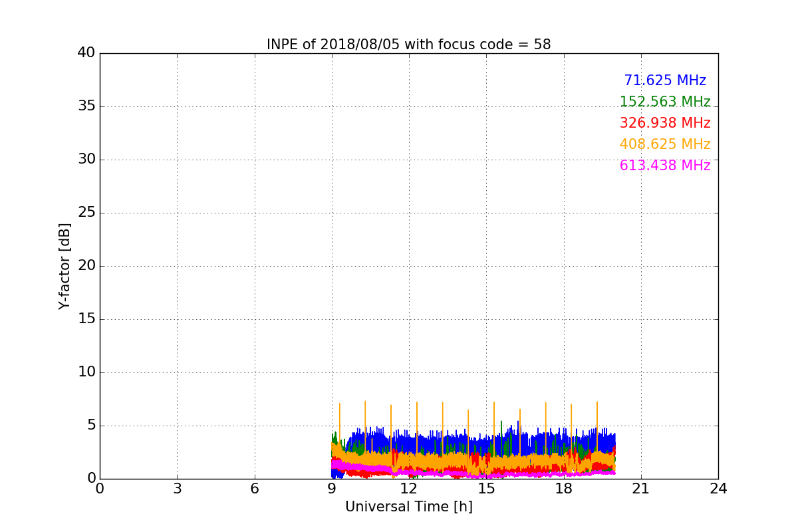Select the 326.938 MHz legend label
Image resolution: width=798 pixels, height=532 pixels.
(665, 123)
